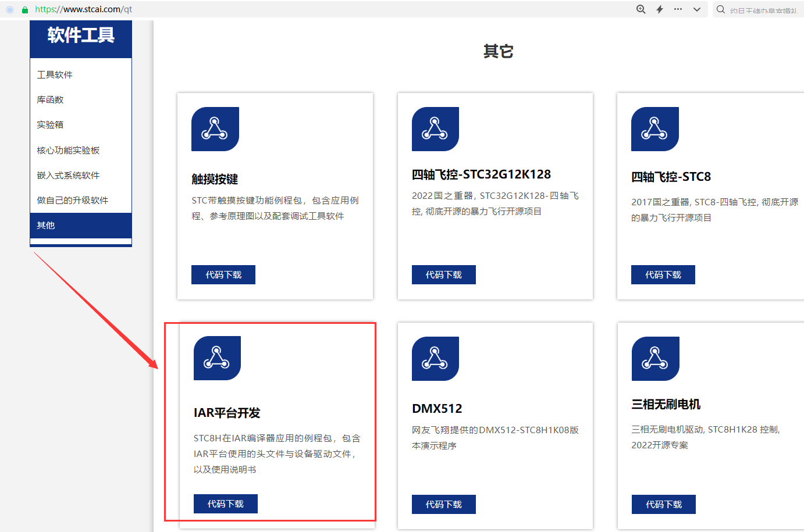Click the 四轴飞控-STC32G12K128 title
Viewport: 804px width, 532px height.
[481, 174]
